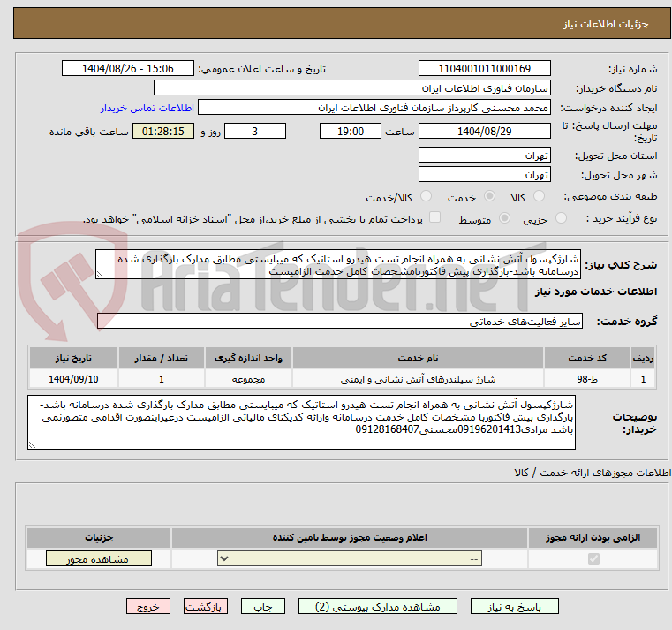Viewport: 672px width, 630px height.
Task: Click the deadline date field 1404/08/29
Action: click(x=484, y=132)
